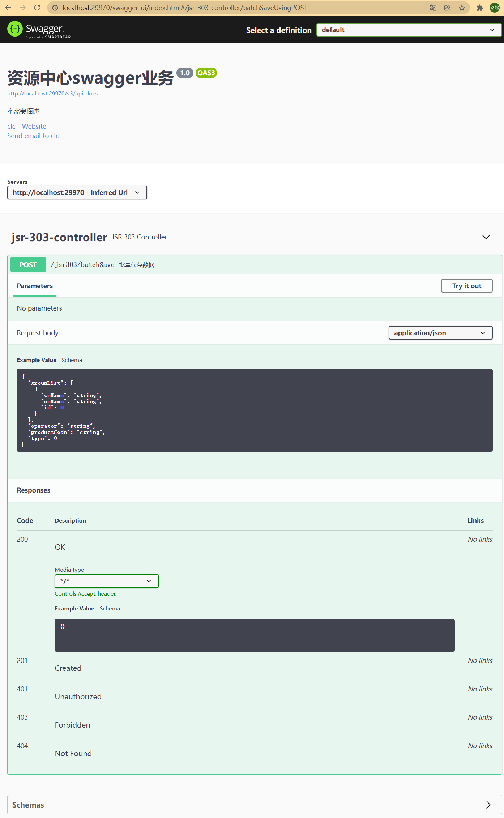The image size is (504, 818).
Task: Open the Servers dropdown
Action: tap(77, 192)
